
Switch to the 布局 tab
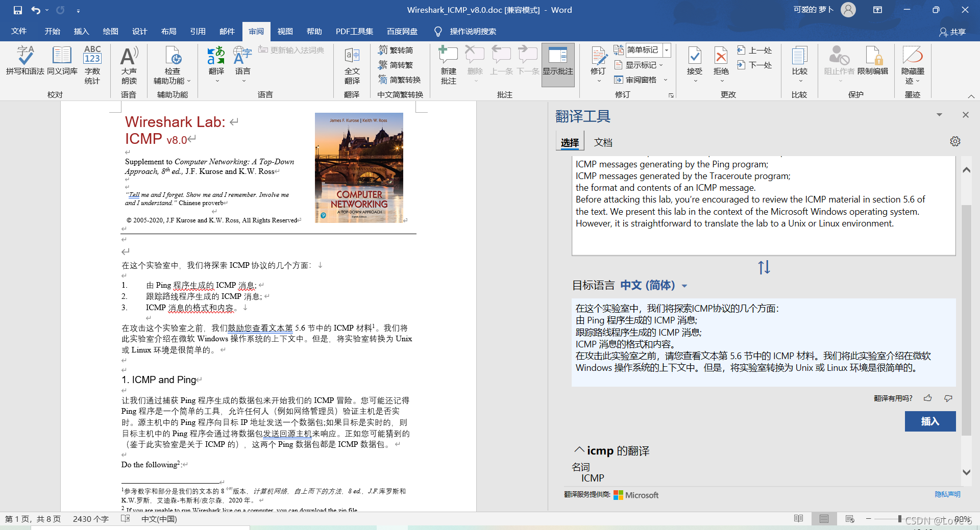click(168, 31)
